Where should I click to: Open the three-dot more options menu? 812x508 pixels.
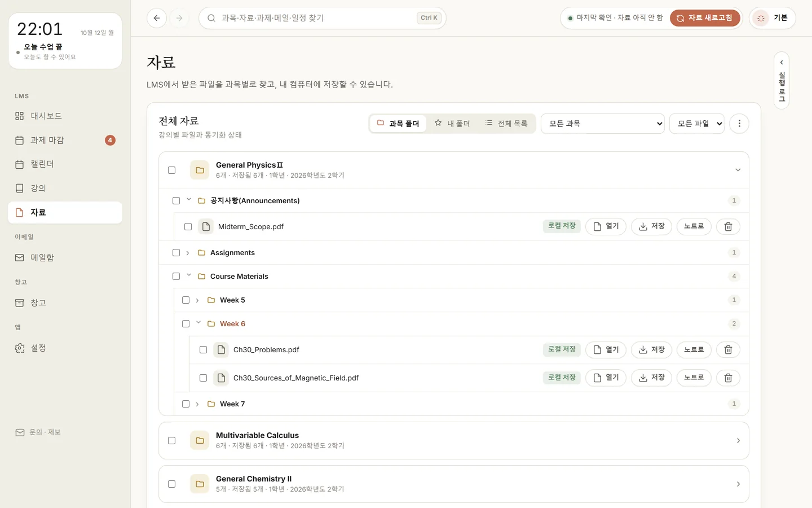click(739, 124)
